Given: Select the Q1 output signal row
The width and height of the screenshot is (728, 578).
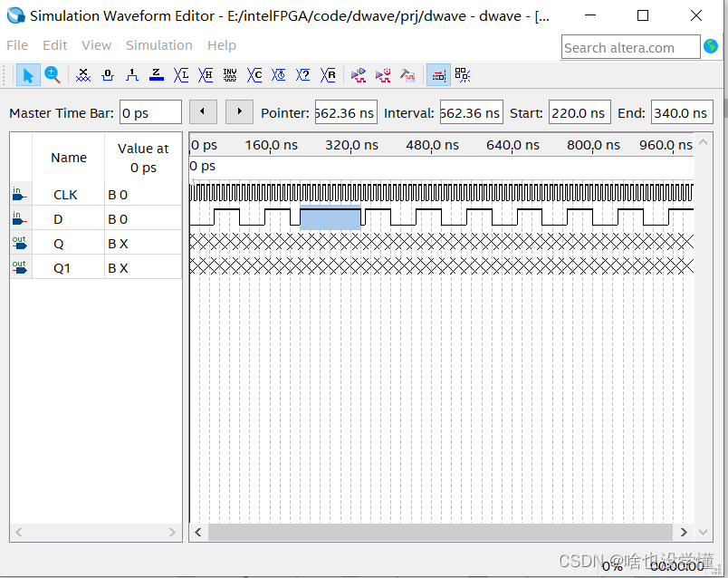Looking at the screenshot, I should pyautogui.click(x=96, y=267).
